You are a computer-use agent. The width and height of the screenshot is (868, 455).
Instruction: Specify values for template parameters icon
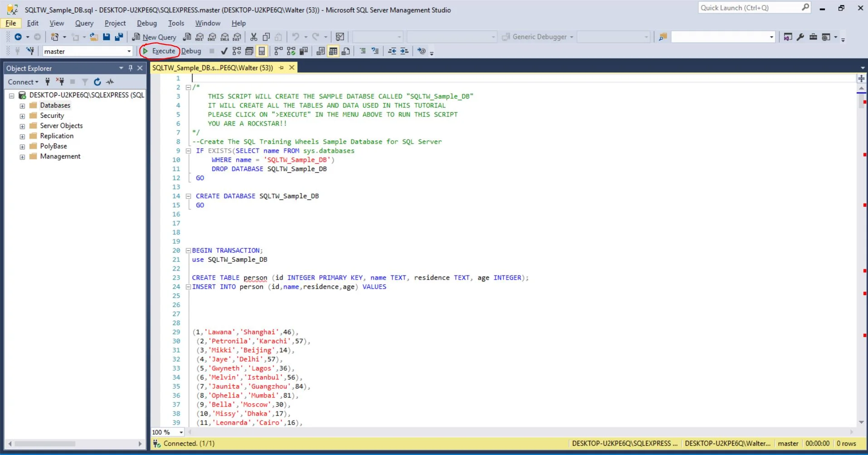tap(422, 51)
